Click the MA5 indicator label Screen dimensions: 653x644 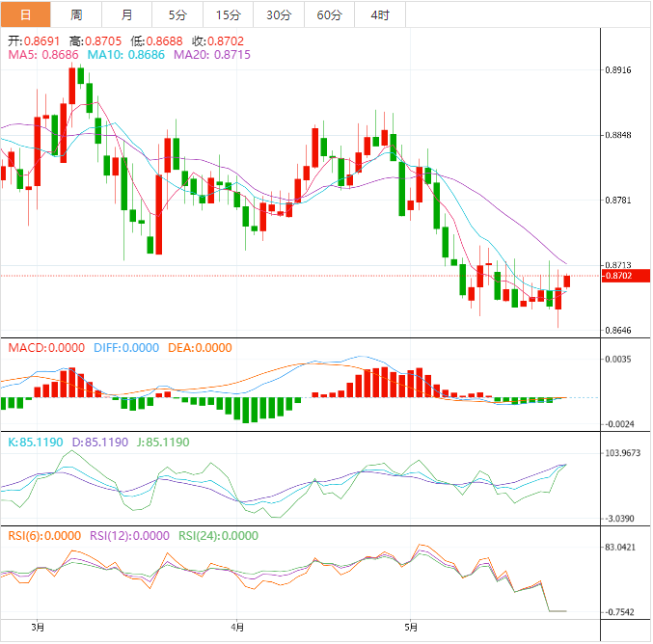42,56
